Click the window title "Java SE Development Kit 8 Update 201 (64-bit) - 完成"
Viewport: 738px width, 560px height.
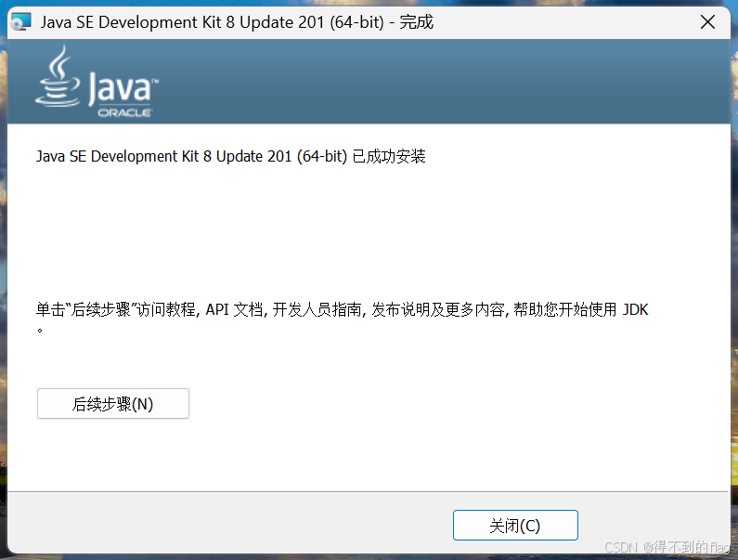coord(237,22)
